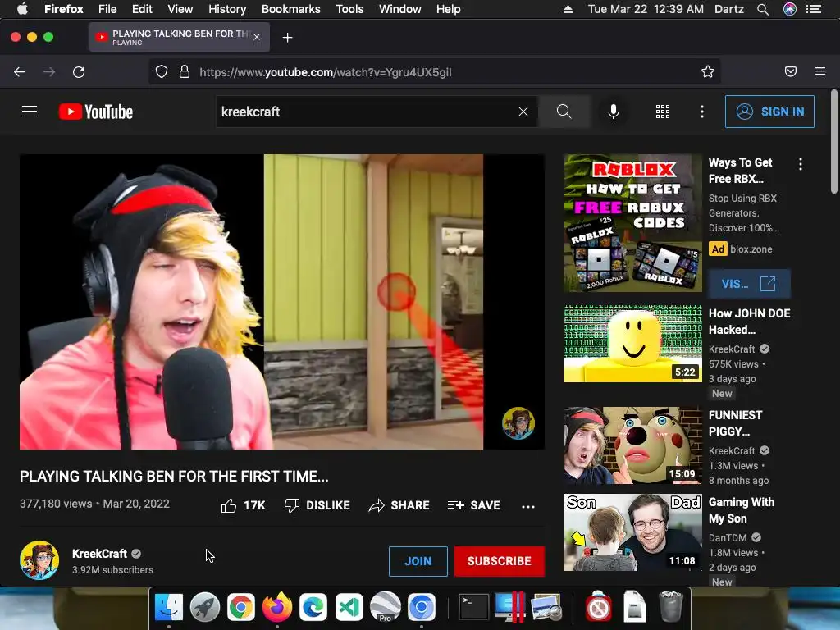Click the SIGN IN button

pos(769,112)
